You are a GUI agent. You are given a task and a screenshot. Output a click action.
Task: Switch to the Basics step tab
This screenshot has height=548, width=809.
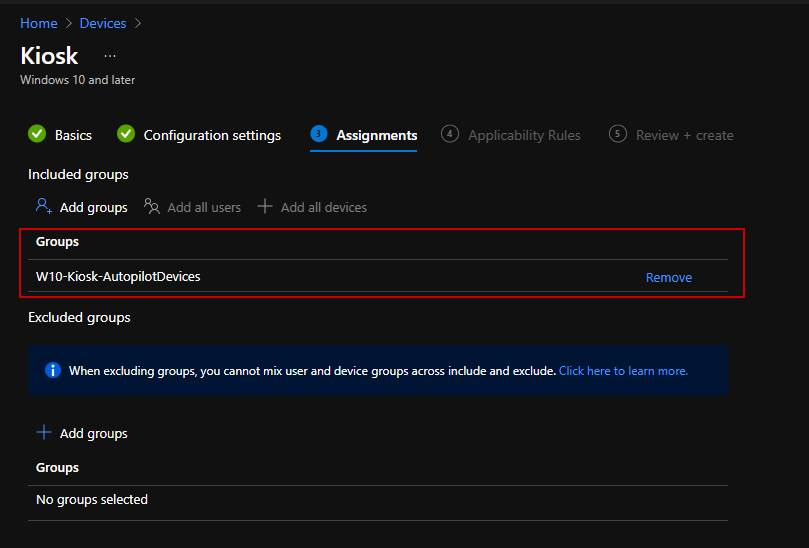(x=73, y=135)
